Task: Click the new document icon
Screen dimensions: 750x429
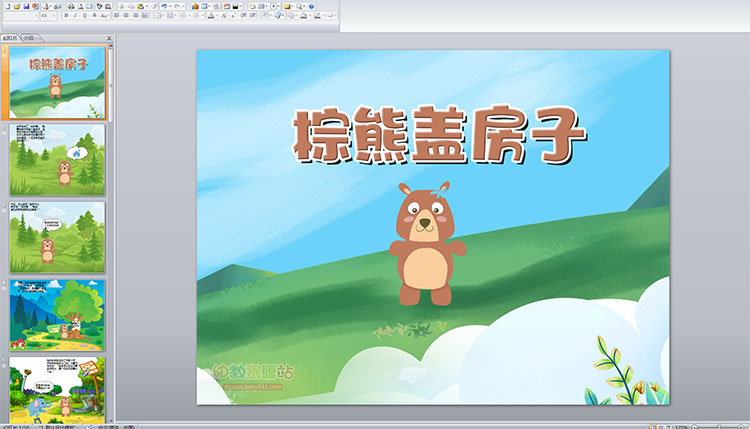Action: click(6, 6)
